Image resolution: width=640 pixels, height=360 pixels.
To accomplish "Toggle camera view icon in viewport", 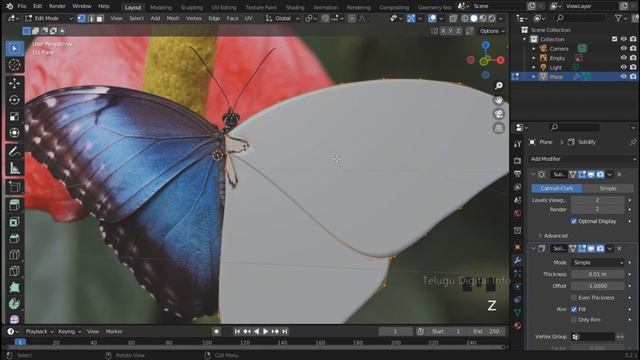I will 498,114.
